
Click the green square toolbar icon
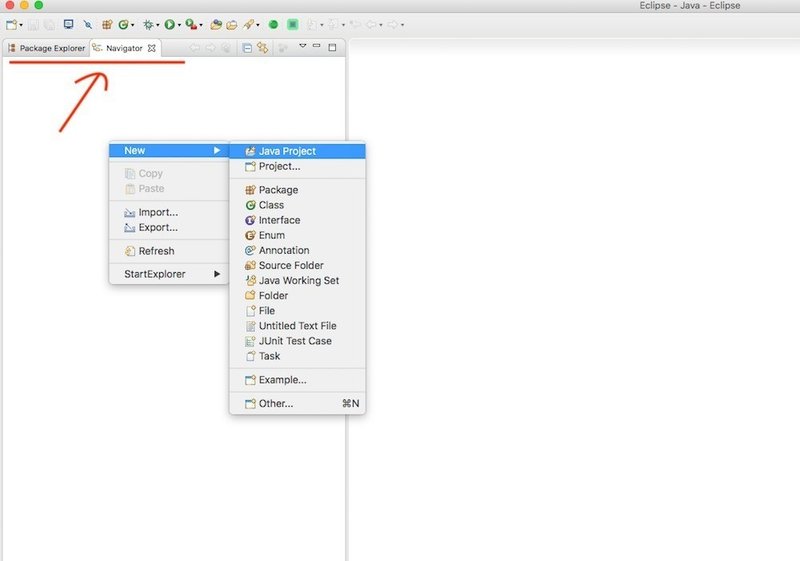pyautogui.click(x=293, y=24)
